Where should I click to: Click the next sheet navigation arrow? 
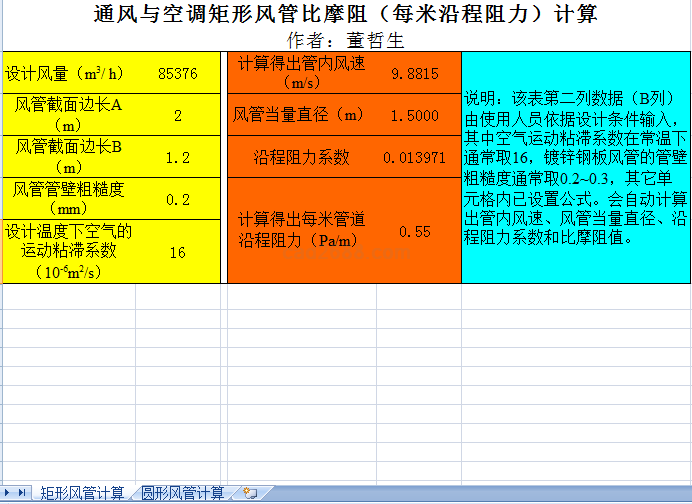(8, 493)
